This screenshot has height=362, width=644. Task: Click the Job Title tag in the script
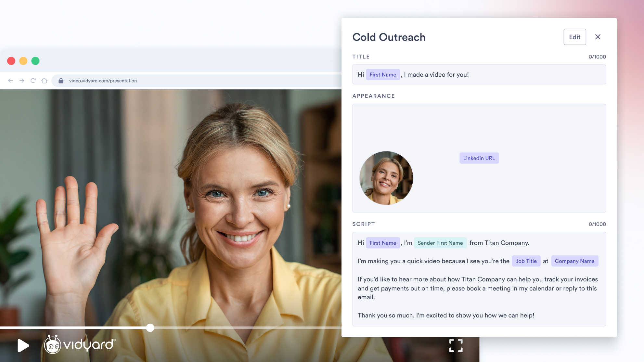point(526,261)
